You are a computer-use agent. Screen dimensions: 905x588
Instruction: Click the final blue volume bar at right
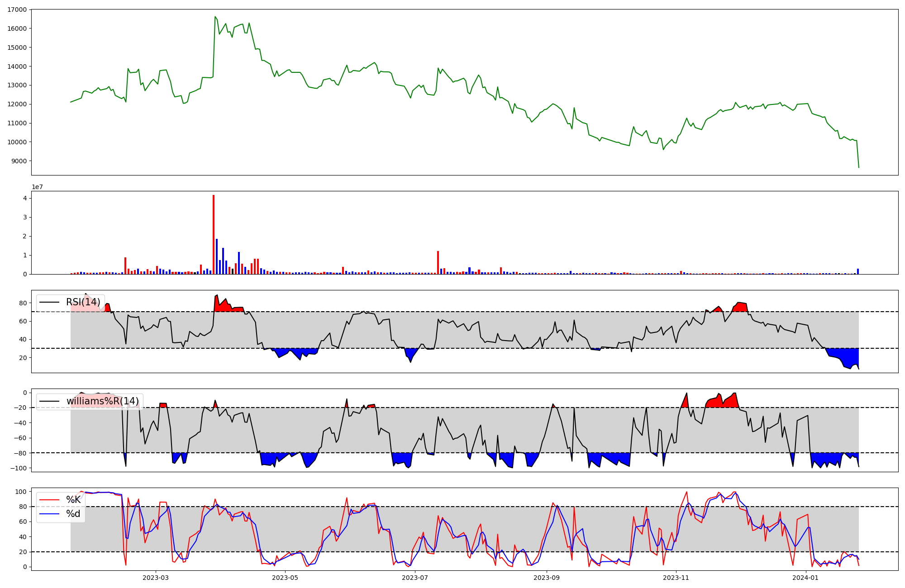click(857, 271)
